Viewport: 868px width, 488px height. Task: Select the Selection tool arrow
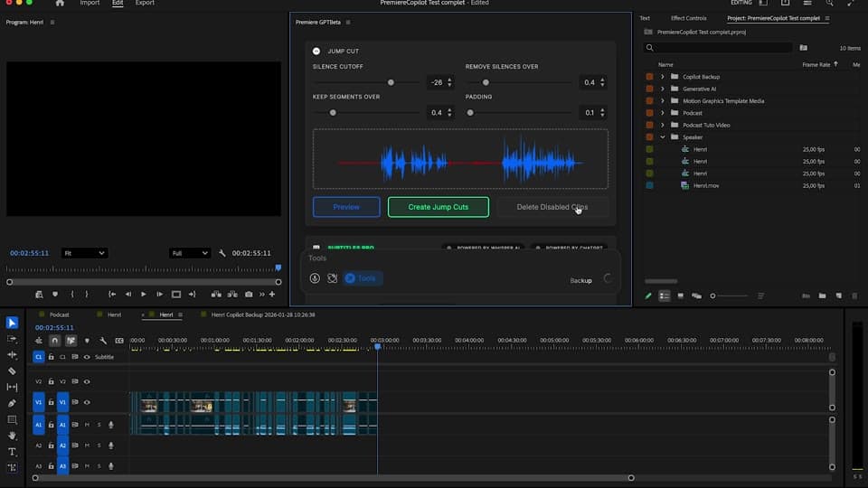coord(12,323)
